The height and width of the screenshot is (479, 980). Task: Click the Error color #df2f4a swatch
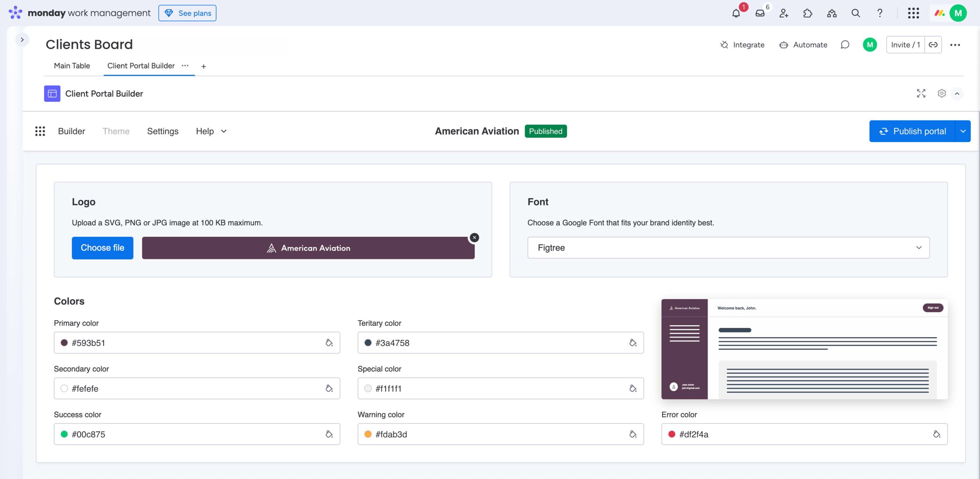tap(672, 434)
